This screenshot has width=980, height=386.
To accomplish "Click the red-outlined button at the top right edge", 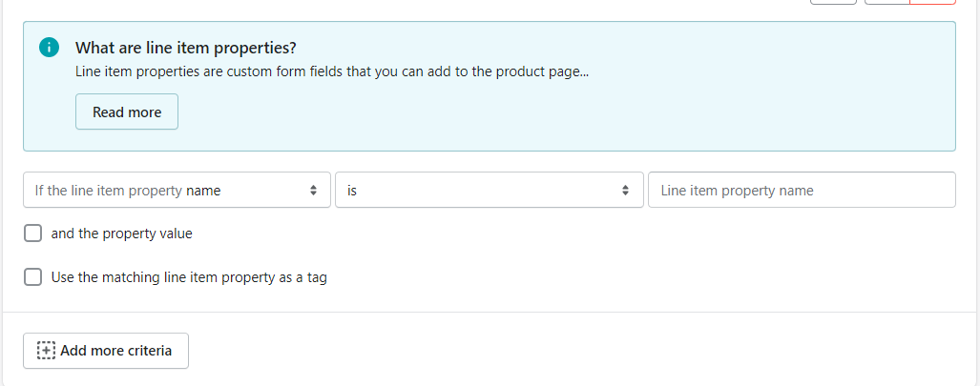I will [932, 2].
